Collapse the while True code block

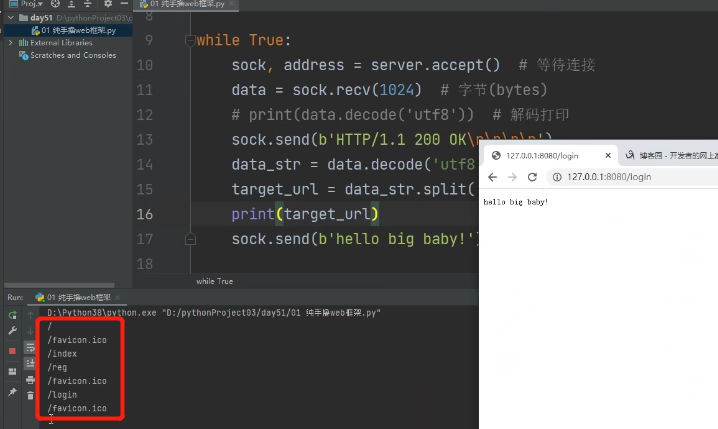coord(190,40)
